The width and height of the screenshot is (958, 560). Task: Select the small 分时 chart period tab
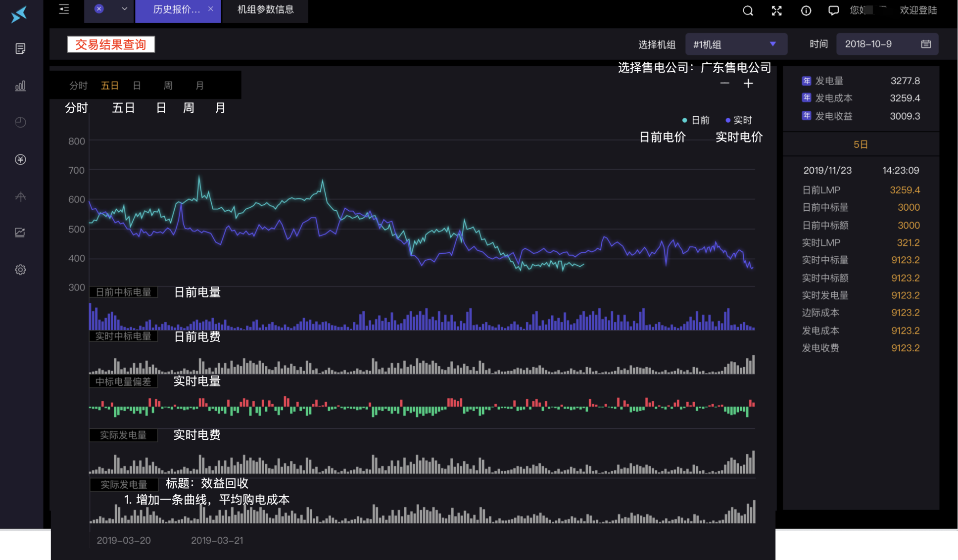coord(78,86)
